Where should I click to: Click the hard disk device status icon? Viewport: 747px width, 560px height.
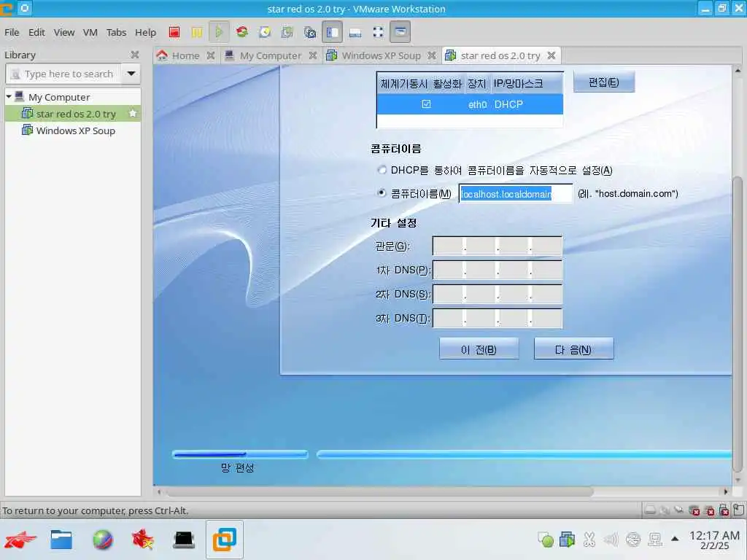pos(650,510)
